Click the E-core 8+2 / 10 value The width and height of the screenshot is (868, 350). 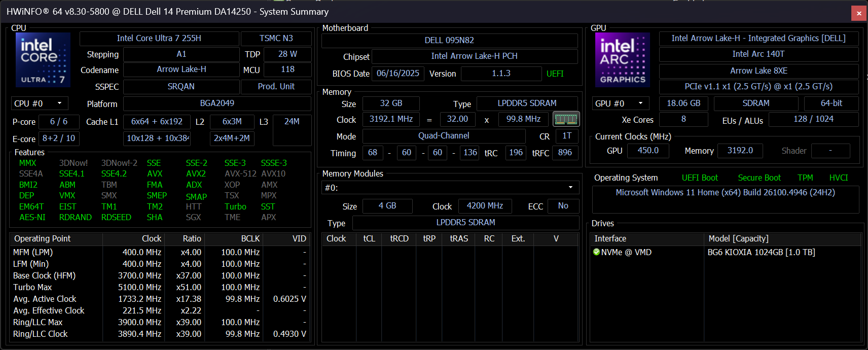[x=59, y=138]
